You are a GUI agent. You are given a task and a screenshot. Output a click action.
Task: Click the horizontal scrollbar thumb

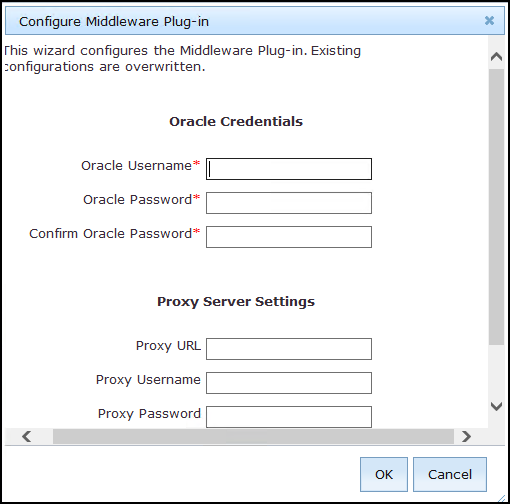[x=253, y=436]
